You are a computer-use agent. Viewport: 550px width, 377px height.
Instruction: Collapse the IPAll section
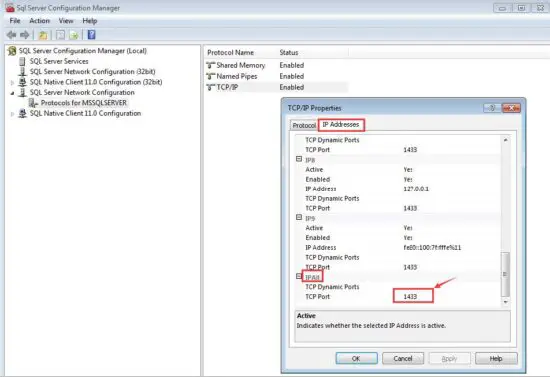click(x=299, y=276)
